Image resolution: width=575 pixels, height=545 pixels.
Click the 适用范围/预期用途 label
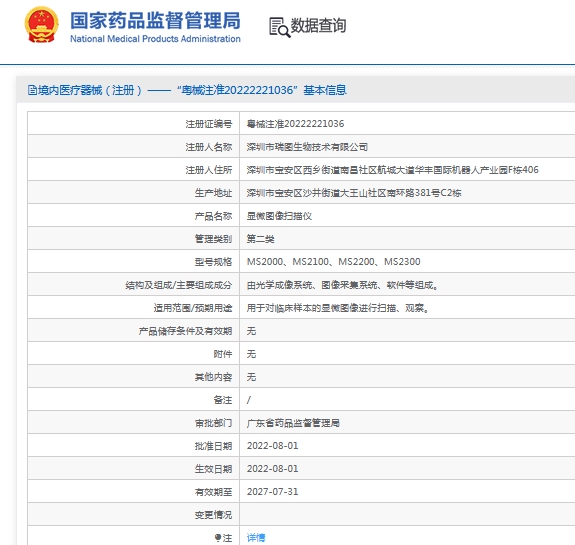click(x=193, y=308)
